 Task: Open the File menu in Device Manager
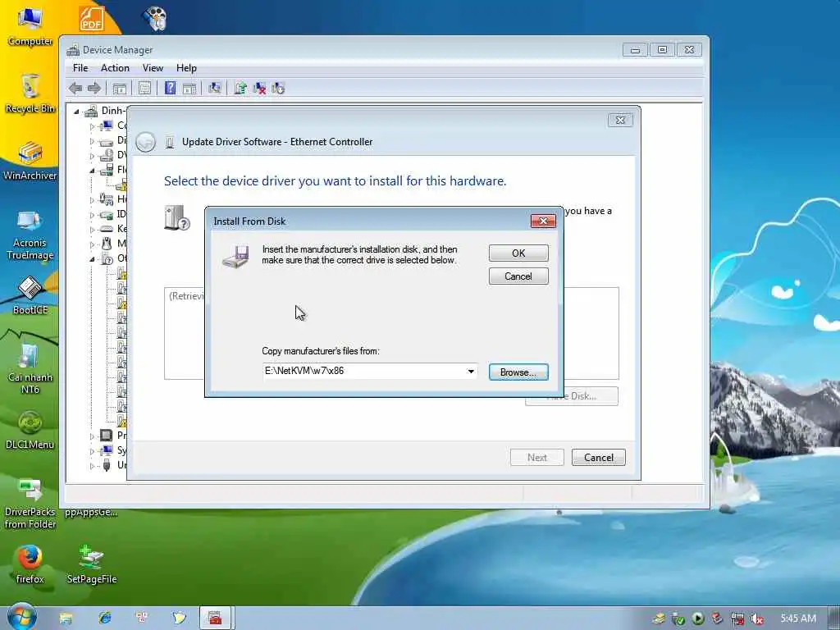pos(80,68)
